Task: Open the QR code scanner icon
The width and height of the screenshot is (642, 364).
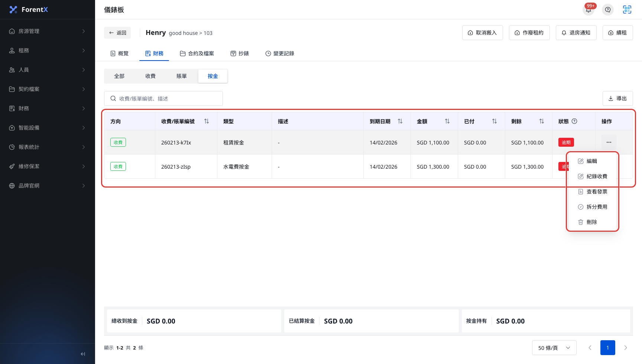Action: click(627, 10)
